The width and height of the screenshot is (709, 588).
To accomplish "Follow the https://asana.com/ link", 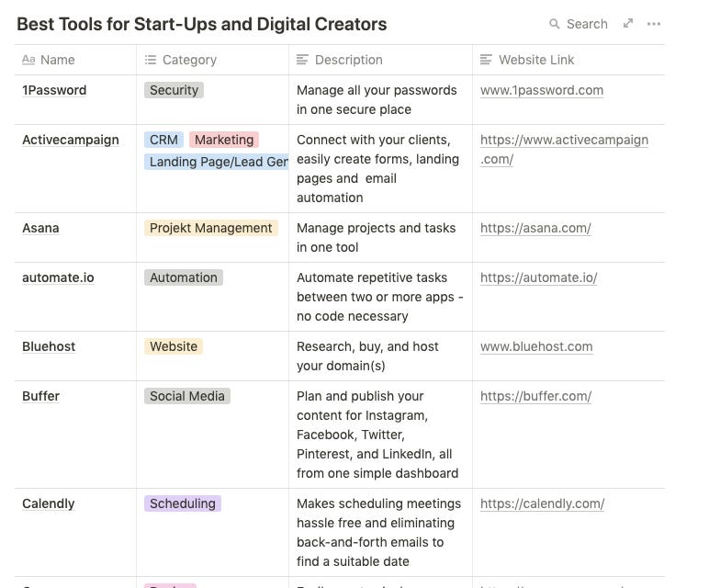I will pyautogui.click(x=535, y=228).
